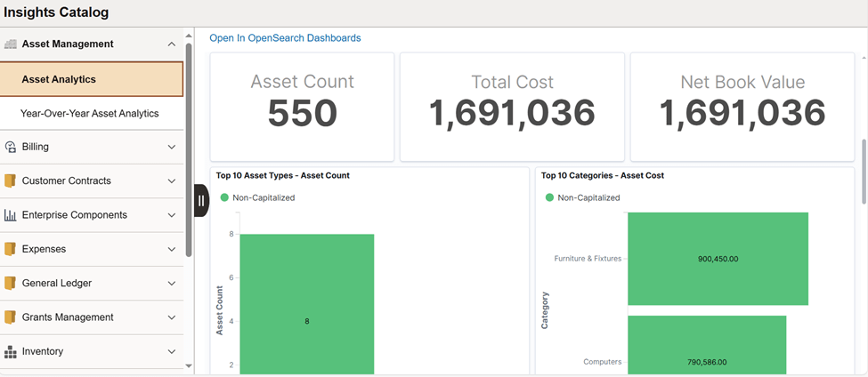Click the Enterprise Components chart icon
Screen dimensions: 868x377
[x=10, y=215]
